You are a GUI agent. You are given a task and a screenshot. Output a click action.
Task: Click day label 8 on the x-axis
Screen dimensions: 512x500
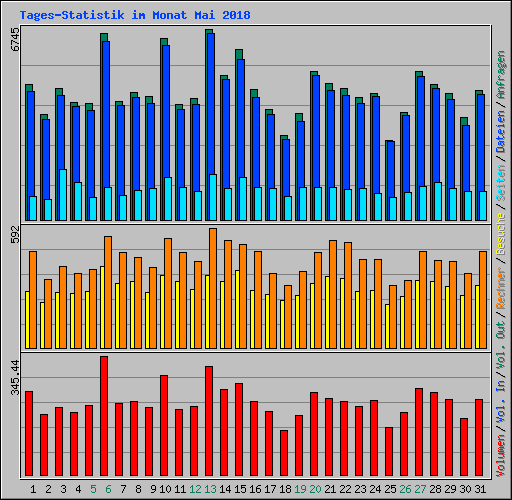click(x=138, y=489)
